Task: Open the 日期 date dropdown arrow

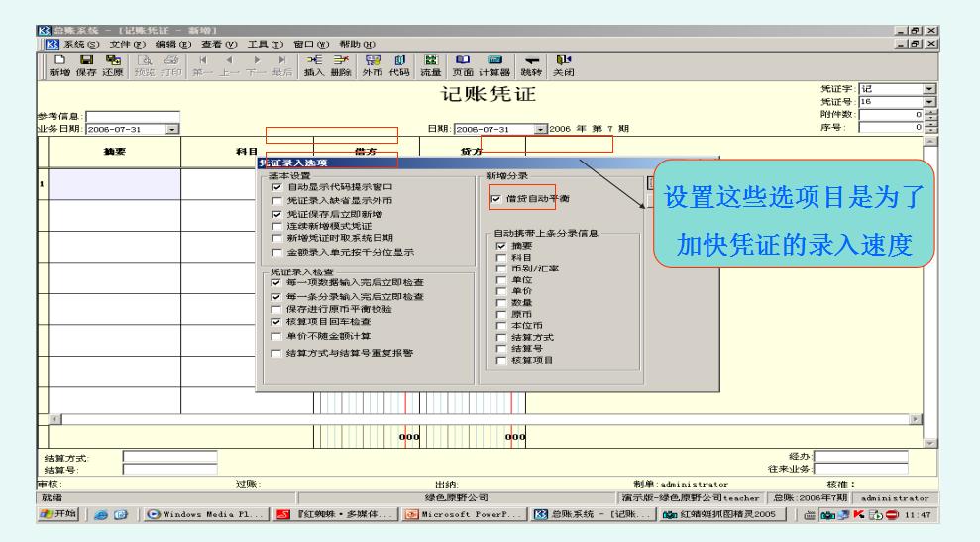Action: coord(540,129)
